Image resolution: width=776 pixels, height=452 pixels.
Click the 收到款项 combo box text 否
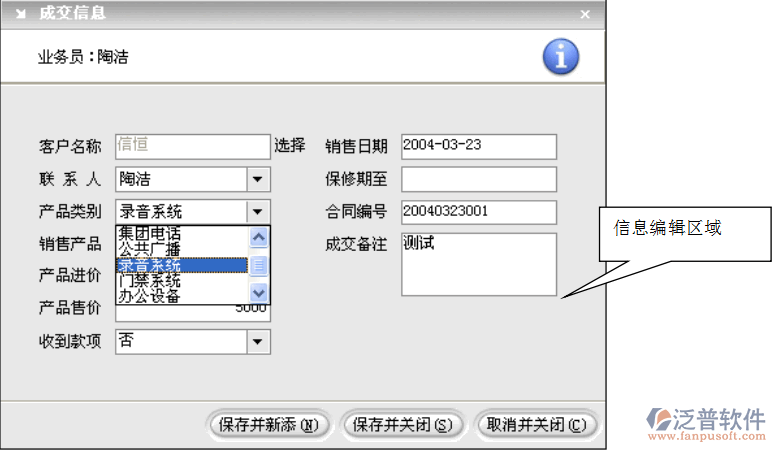[x=126, y=340]
